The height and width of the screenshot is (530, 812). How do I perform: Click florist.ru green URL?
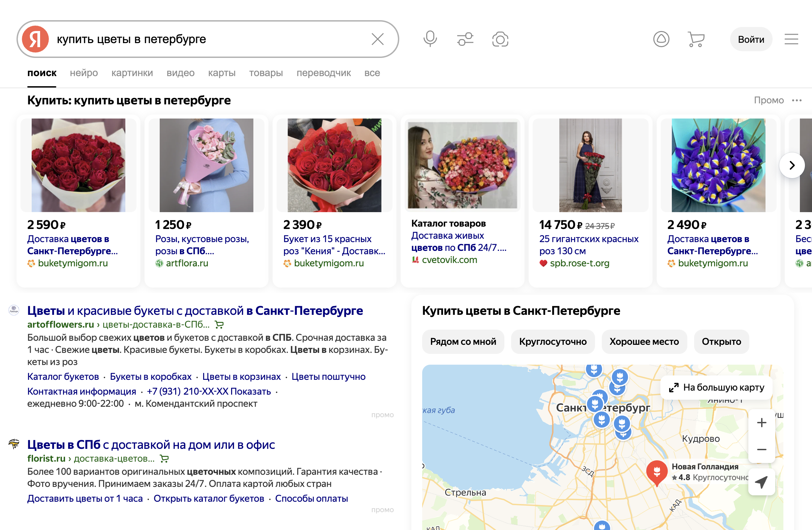click(46, 459)
